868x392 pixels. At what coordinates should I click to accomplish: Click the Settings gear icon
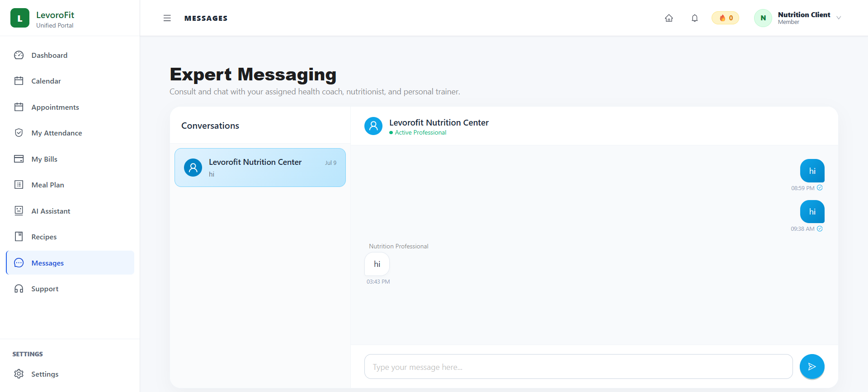(x=19, y=374)
